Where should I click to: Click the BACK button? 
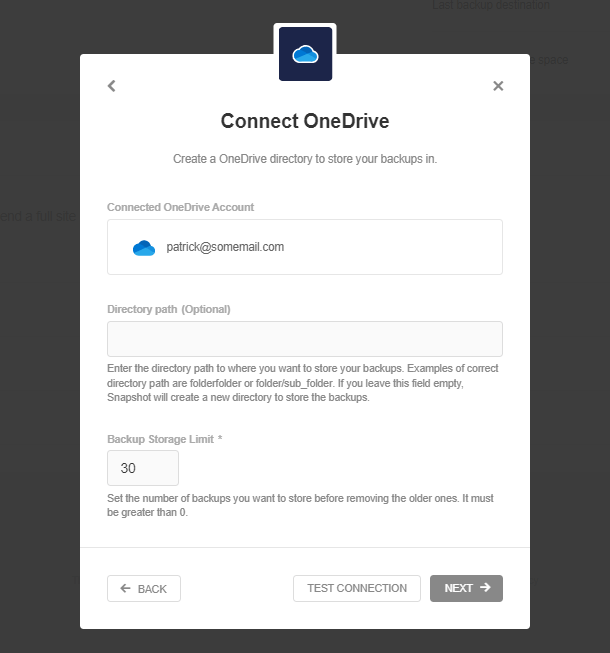pyautogui.click(x=144, y=588)
